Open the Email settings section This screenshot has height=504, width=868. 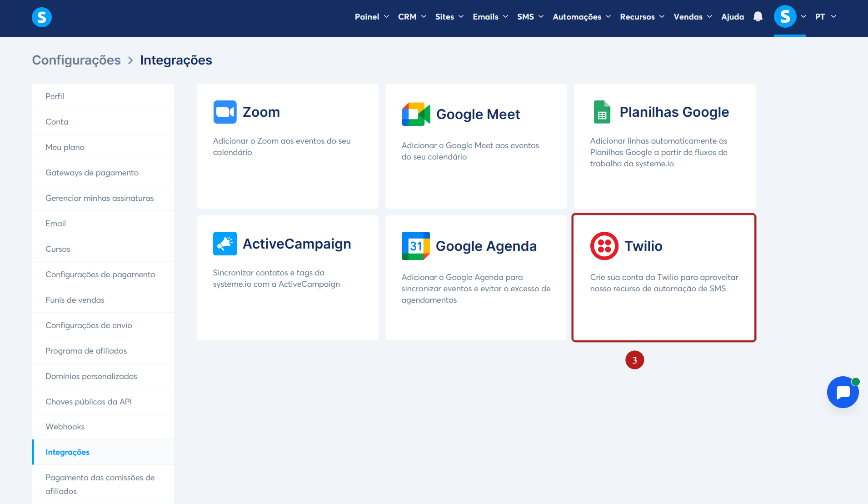tap(103, 224)
